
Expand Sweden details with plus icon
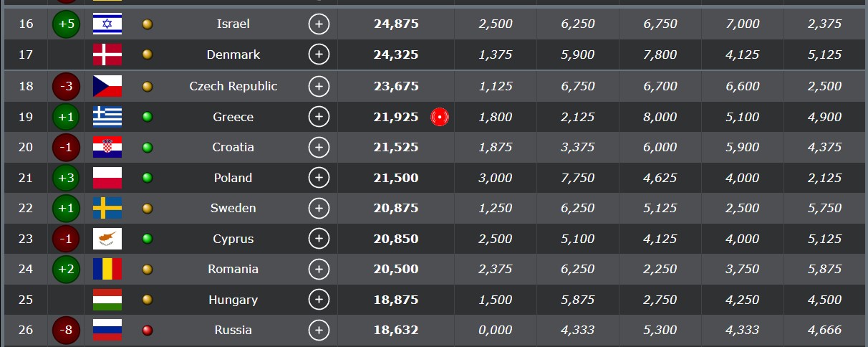[319, 208]
